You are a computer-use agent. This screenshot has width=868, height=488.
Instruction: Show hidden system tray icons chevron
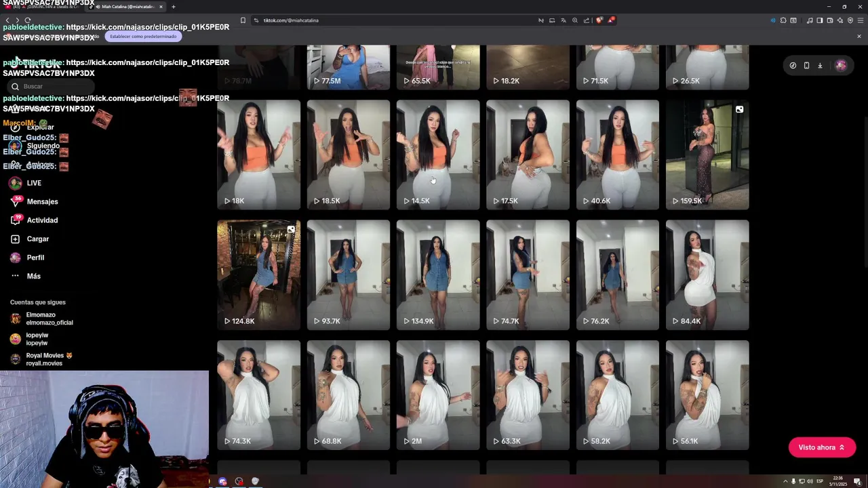click(786, 481)
